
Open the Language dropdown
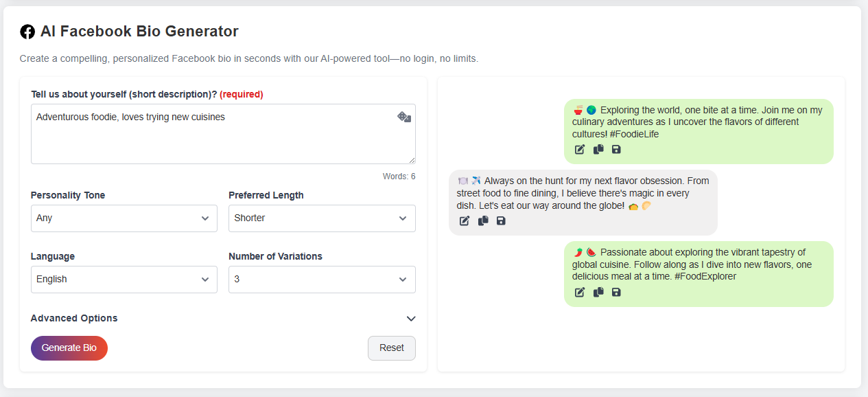pos(124,280)
